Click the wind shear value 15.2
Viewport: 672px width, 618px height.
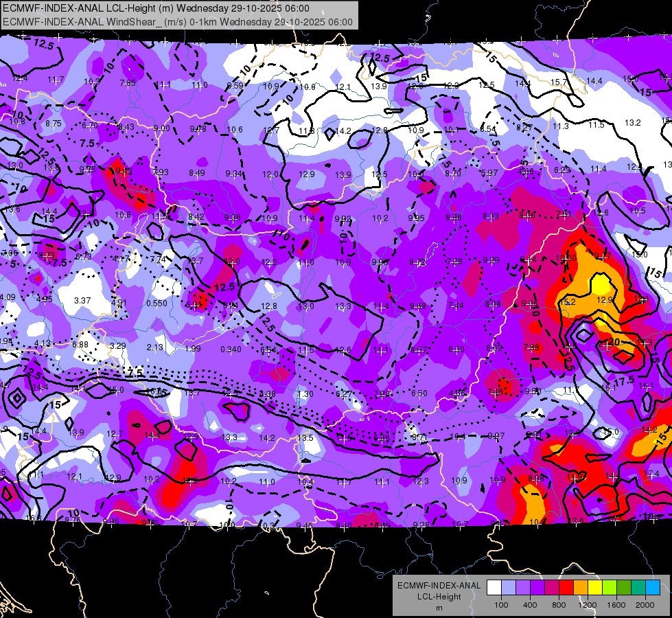[x=568, y=302]
